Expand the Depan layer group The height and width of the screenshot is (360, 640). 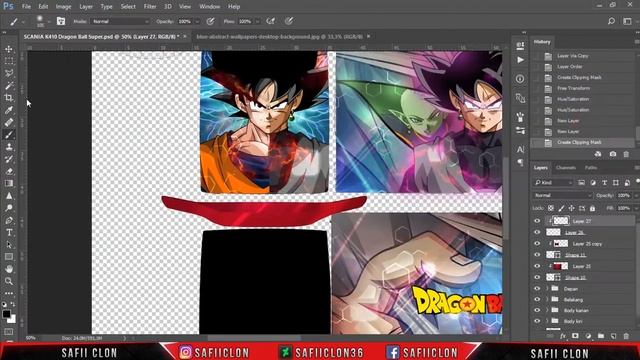547,289
